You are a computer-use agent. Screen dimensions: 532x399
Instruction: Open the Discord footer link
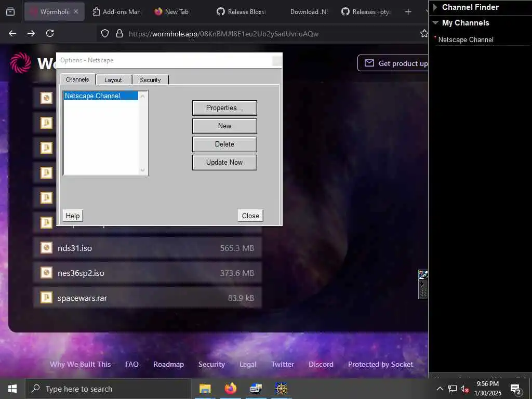321,364
